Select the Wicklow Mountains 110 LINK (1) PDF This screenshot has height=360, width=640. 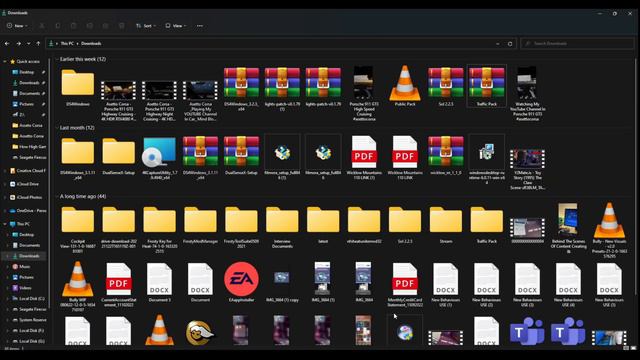coord(364,157)
